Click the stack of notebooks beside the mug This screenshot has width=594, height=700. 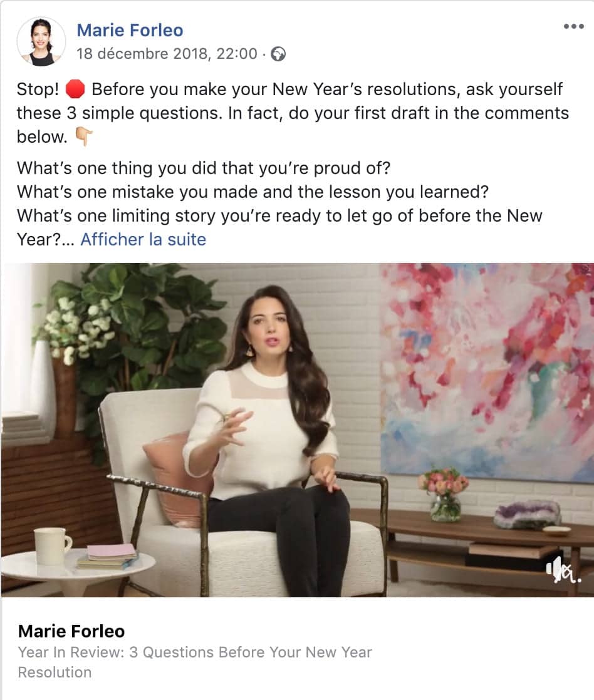[x=108, y=557]
